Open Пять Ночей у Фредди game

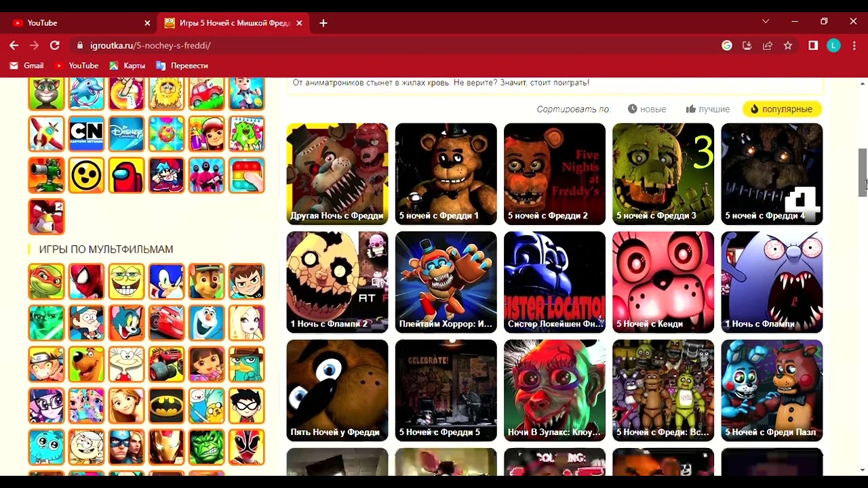tap(337, 390)
